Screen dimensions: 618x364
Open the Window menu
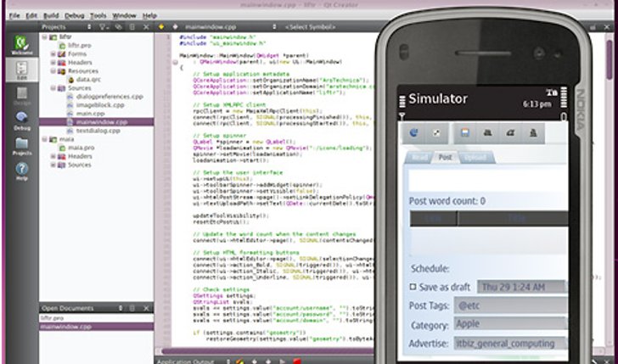124,16
